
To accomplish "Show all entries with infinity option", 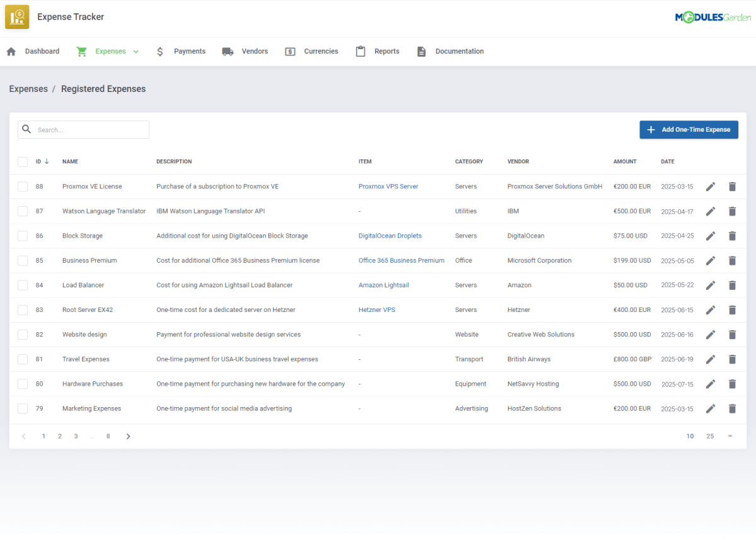I will tap(730, 436).
